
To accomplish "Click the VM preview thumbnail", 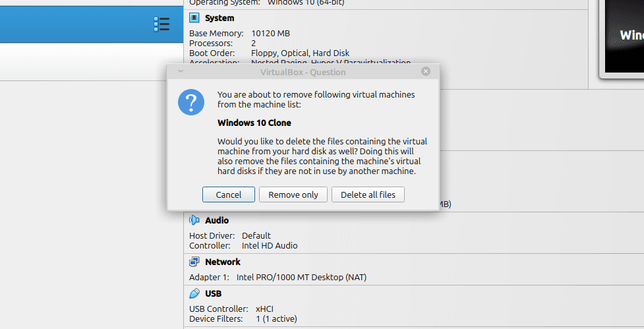I will [x=624, y=36].
